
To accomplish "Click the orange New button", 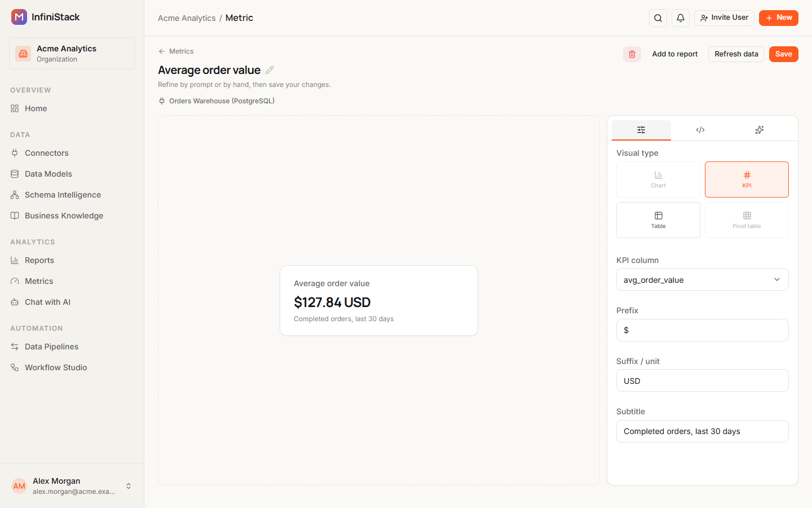I will [x=779, y=17].
